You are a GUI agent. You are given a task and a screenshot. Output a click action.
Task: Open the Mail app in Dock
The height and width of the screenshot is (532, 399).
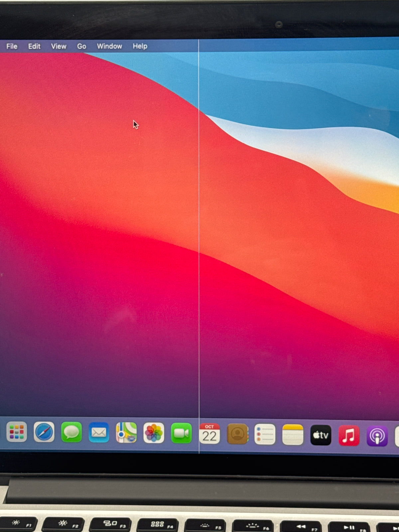tap(99, 432)
